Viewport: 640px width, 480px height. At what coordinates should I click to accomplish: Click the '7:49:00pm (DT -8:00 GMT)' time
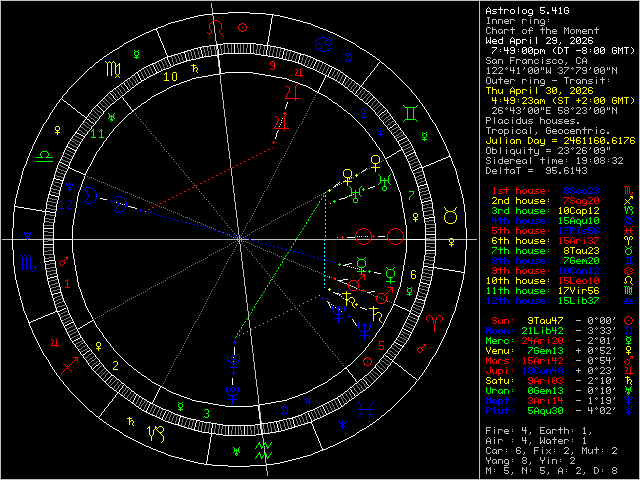coord(563,51)
